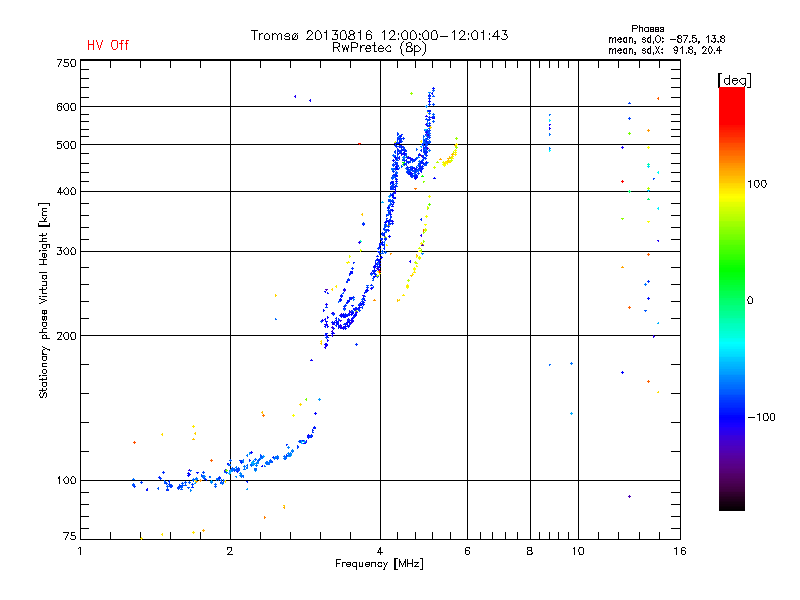This screenshot has width=800, height=600.
Task: Click y-axis tick label '300'
Action: coord(66,252)
